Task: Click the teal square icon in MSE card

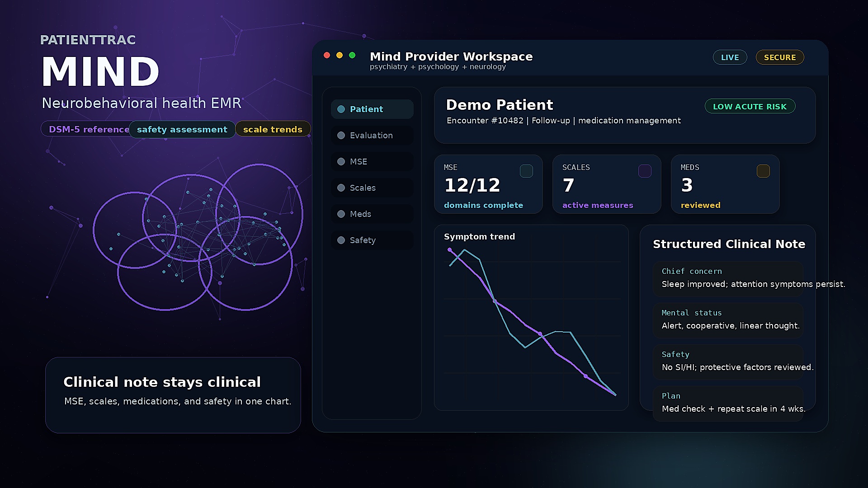Action: point(526,171)
